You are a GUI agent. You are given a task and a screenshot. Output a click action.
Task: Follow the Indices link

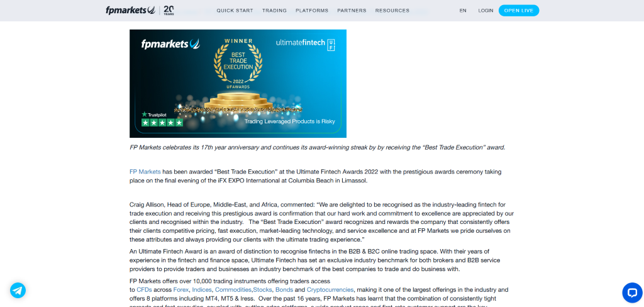click(x=202, y=290)
